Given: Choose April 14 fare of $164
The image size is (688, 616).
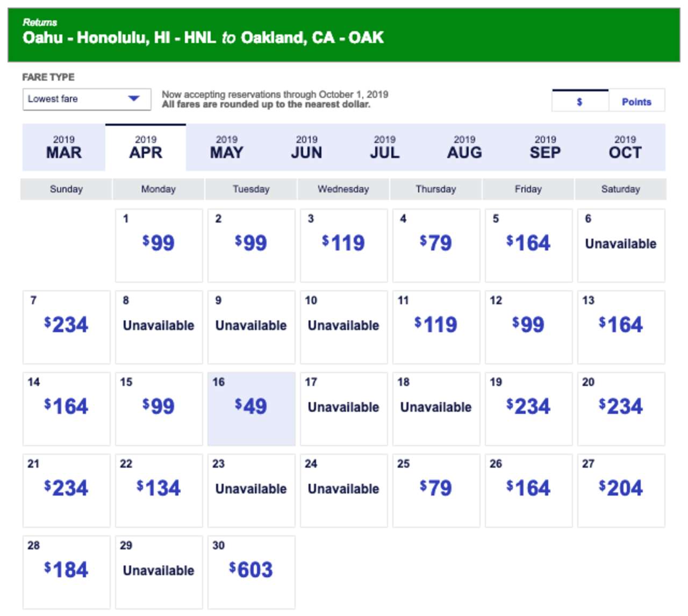Looking at the screenshot, I should pyautogui.click(x=67, y=409).
